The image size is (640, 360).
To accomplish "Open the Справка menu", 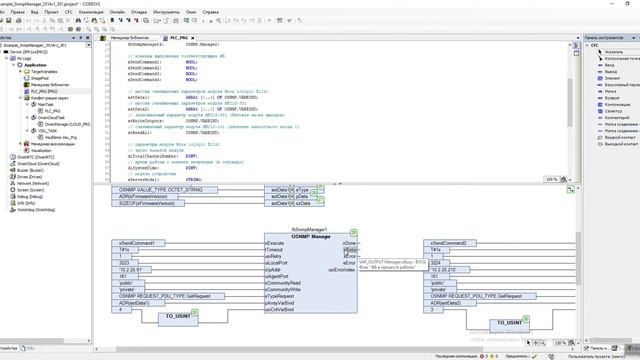I will (211, 12).
